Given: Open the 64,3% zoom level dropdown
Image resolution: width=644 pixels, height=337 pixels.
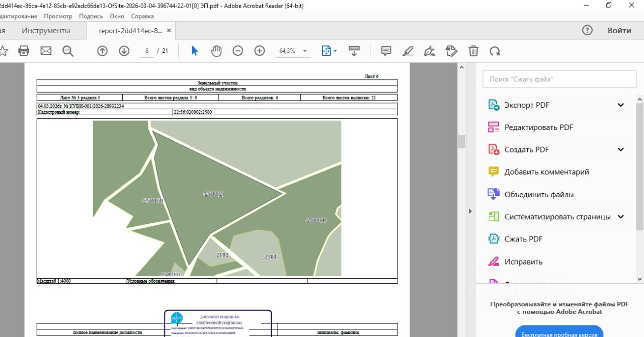Looking at the screenshot, I should [x=305, y=51].
